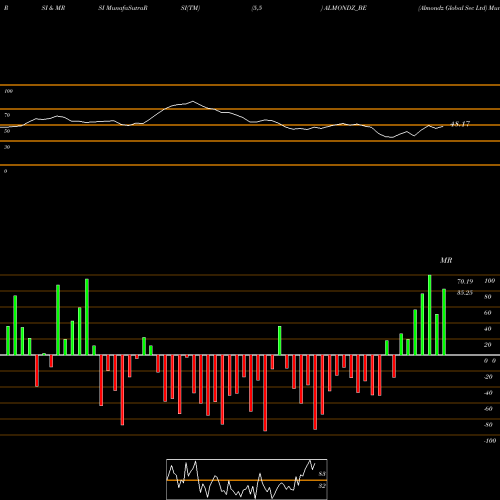Click the ALMONDZ_BE symbol in header
500x500 pixels.
pos(345,8)
